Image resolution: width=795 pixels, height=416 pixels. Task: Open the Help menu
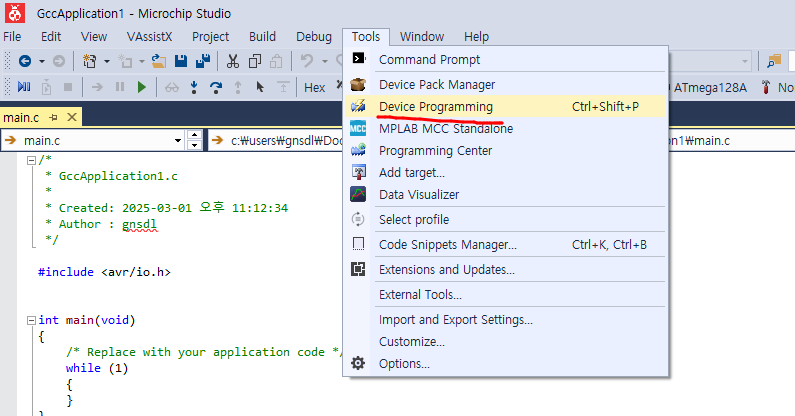point(476,37)
